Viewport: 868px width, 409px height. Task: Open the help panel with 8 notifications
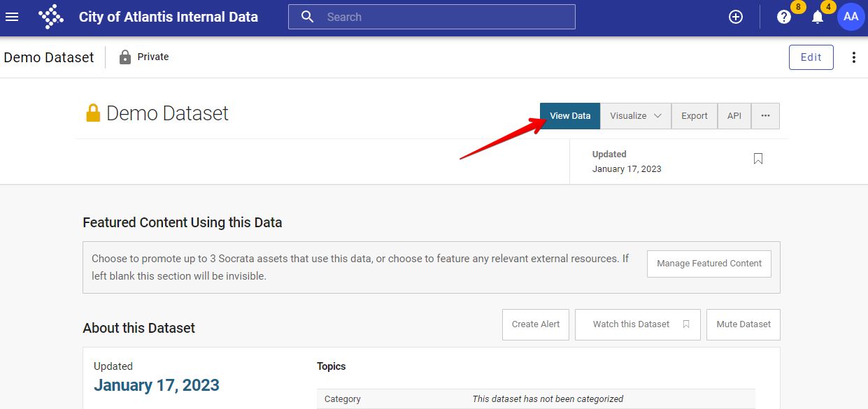(783, 17)
